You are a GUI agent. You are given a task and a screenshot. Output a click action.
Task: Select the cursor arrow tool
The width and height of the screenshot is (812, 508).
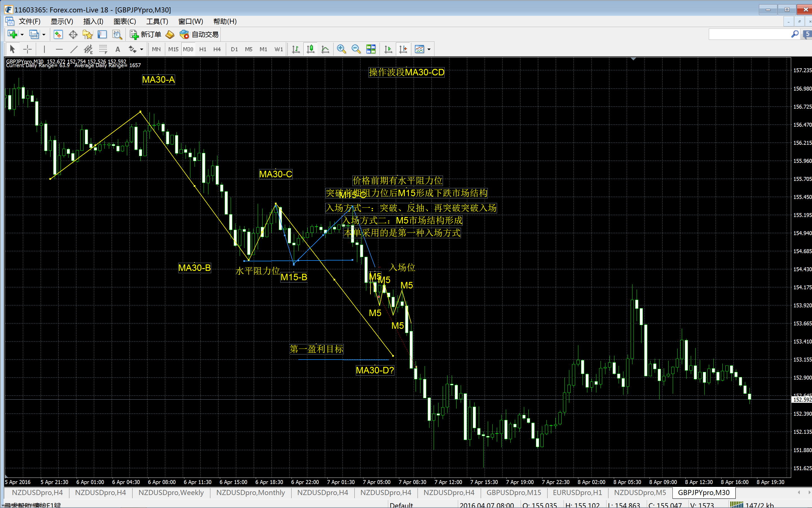[12, 49]
